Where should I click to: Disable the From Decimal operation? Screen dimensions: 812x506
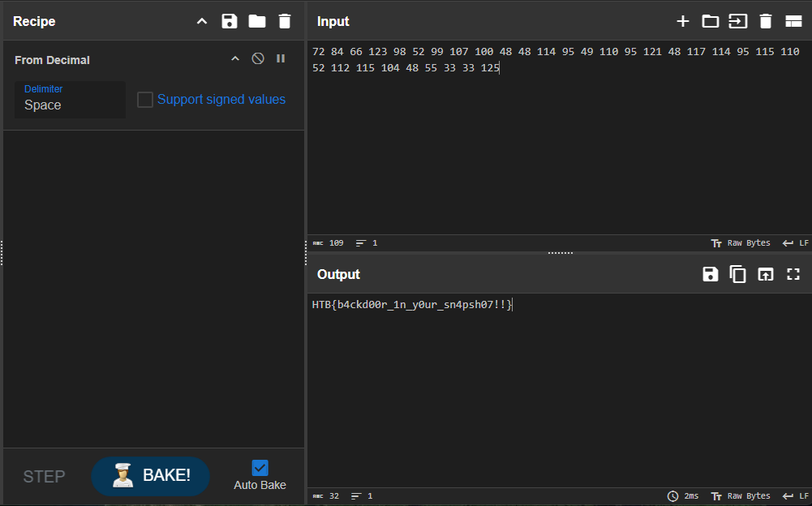pos(258,58)
